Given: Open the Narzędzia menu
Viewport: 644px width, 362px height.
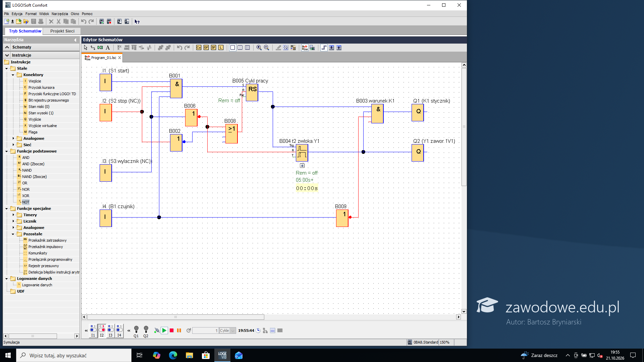Looking at the screenshot, I should pos(60,14).
